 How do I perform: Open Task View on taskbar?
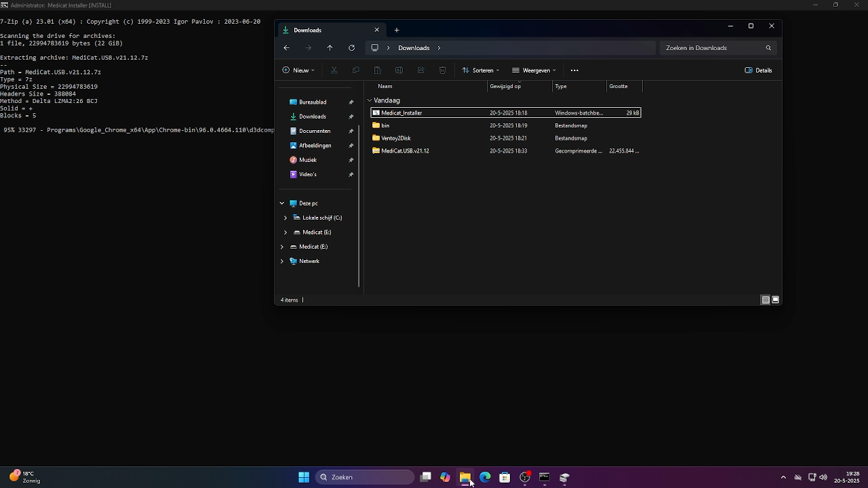[x=426, y=477]
